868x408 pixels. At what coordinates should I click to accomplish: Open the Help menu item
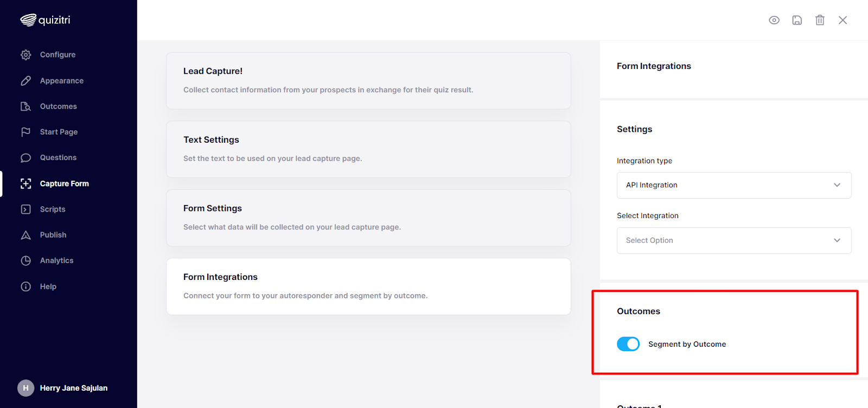coord(48,286)
